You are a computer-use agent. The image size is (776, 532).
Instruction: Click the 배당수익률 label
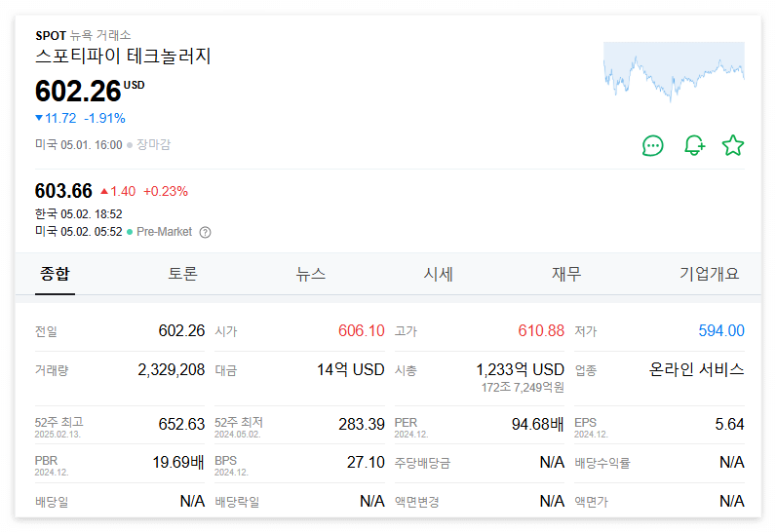pyautogui.click(x=602, y=463)
